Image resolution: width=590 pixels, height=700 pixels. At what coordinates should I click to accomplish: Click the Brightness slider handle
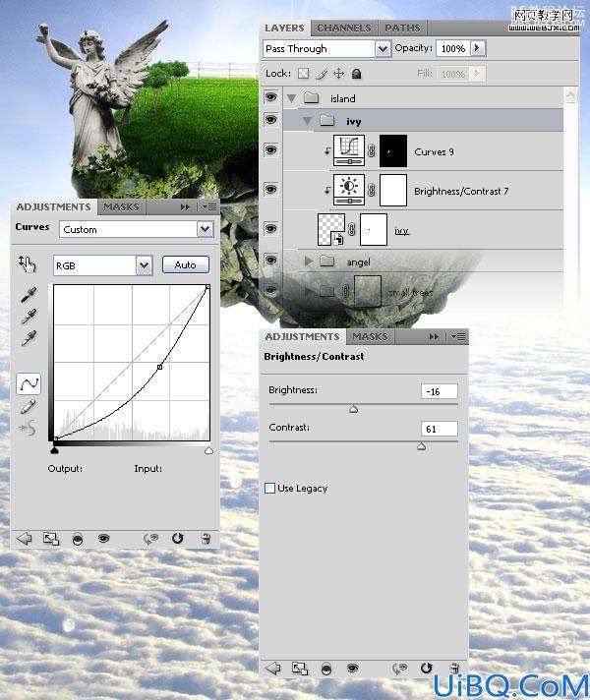click(353, 408)
